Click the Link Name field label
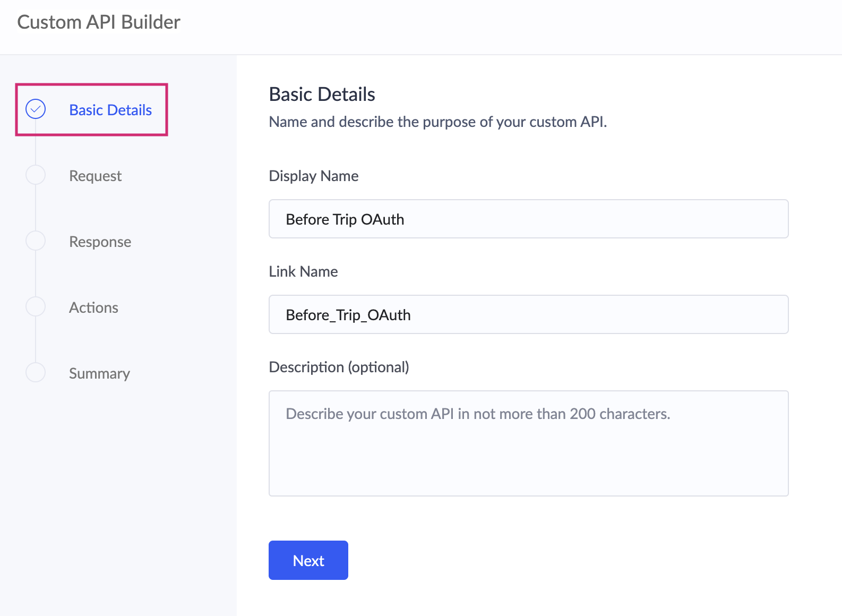842x616 pixels. coord(303,271)
